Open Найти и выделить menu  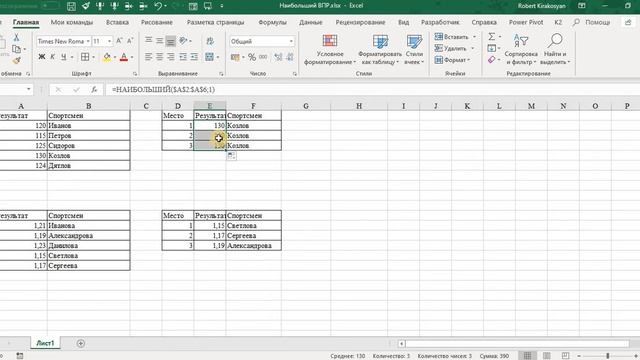click(555, 50)
